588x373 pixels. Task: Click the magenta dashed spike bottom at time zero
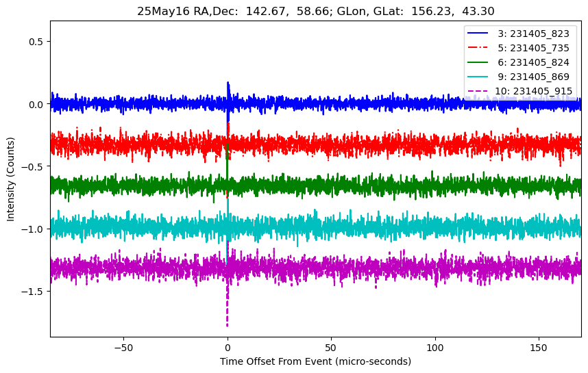tap(227, 324)
